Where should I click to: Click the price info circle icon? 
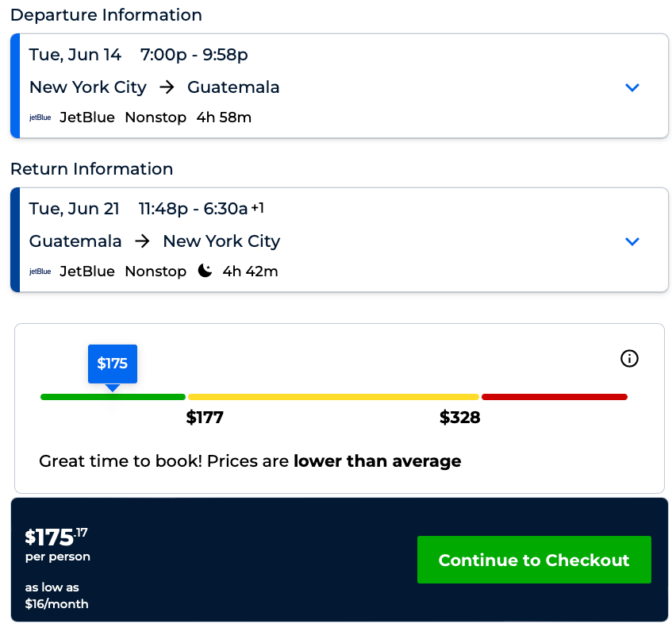pyautogui.click(x=629, y=359)
